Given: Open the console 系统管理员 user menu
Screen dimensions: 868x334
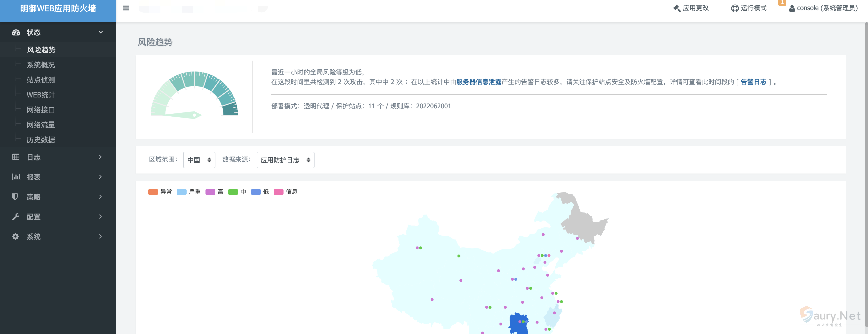Looking at the screenshot, I should click(823, 8).
